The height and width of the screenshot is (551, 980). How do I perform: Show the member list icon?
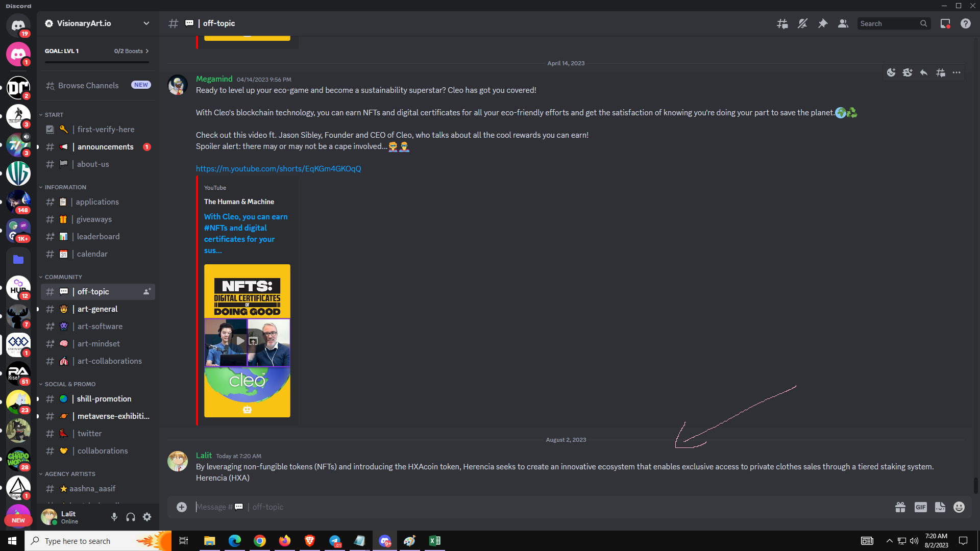843,23
